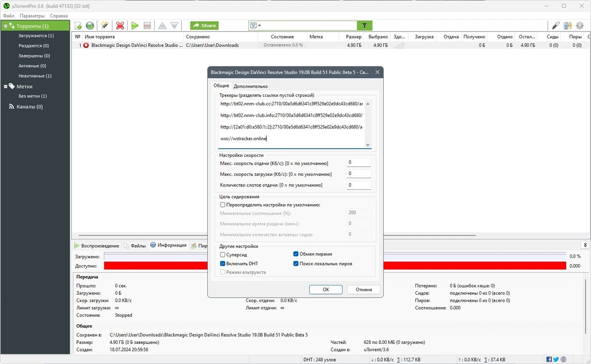Click the green Share button
This screenshot has width=591, height=364.
pyautogui.click(x=204, y=26)
